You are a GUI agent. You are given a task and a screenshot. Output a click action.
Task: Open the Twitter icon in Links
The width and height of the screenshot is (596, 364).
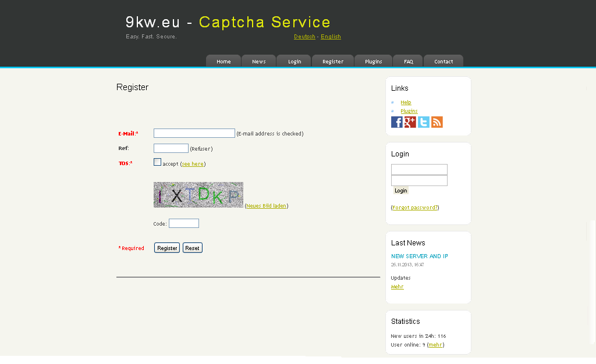(424, 122)
